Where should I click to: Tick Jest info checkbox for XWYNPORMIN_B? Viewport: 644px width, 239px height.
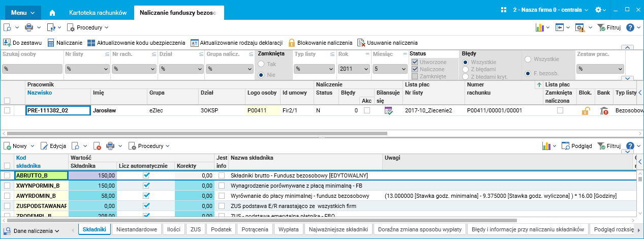click(x=221, y=186)
